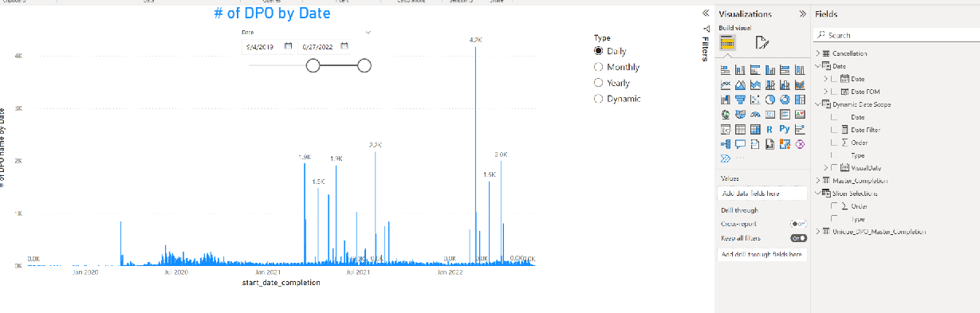980x313 pixels.
Task: Expand the Master_Completion table
Action: point(817,181)
